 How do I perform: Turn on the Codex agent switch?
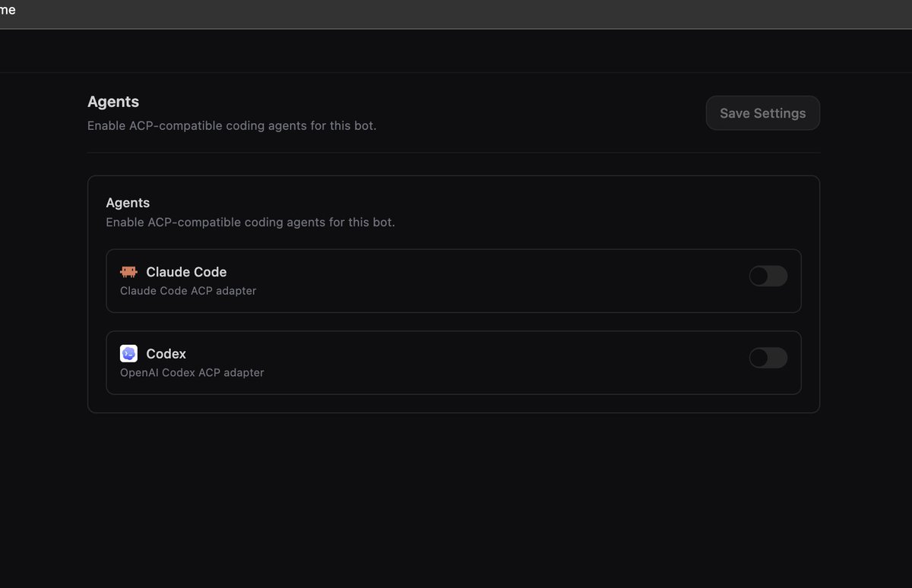click(768, 358)
